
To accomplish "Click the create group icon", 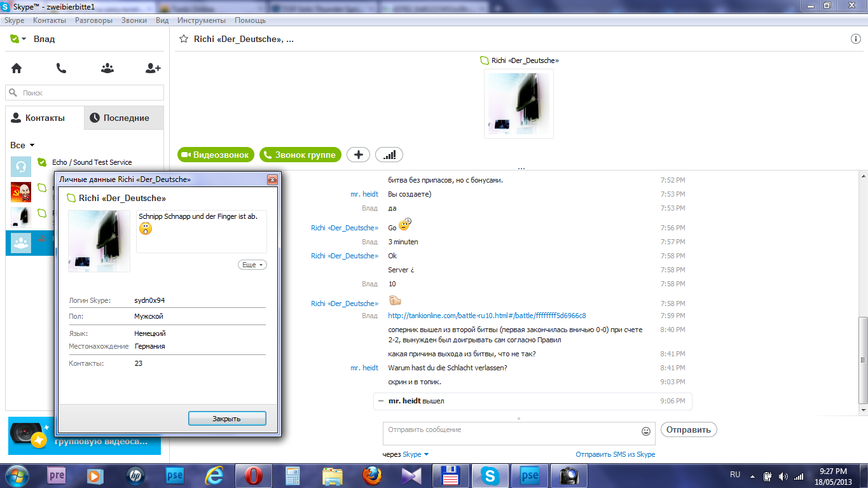I will tap(107, 68).
